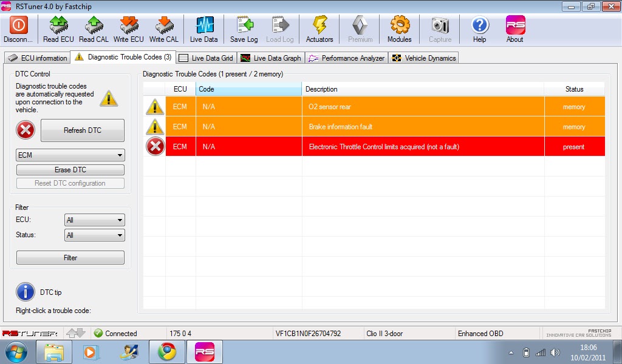The width and height of the screenshot is (622, 364).
Task: Open the Modules gear icon
Action: (400, 25)
